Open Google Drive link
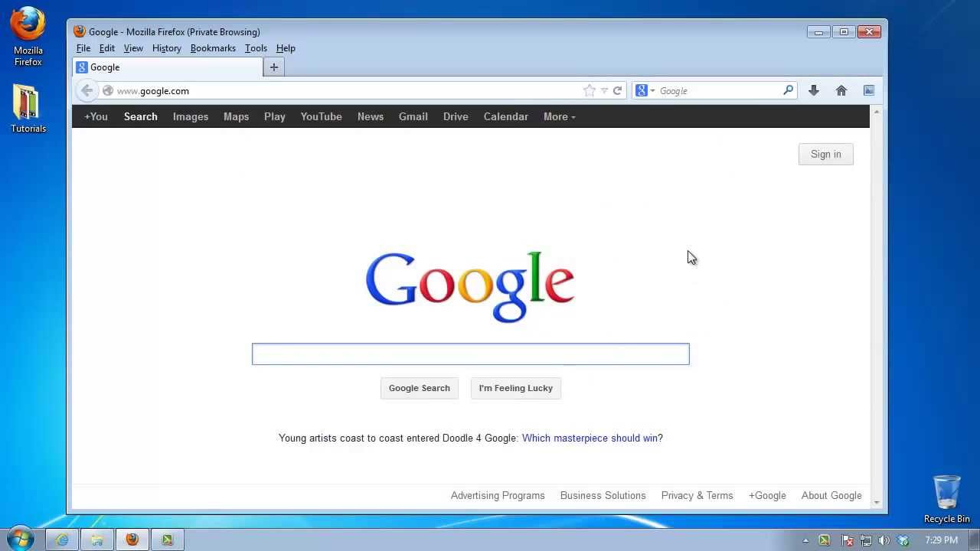Viewport: 980px width, 551px height. pyautogui.click(x=456, y=116)
